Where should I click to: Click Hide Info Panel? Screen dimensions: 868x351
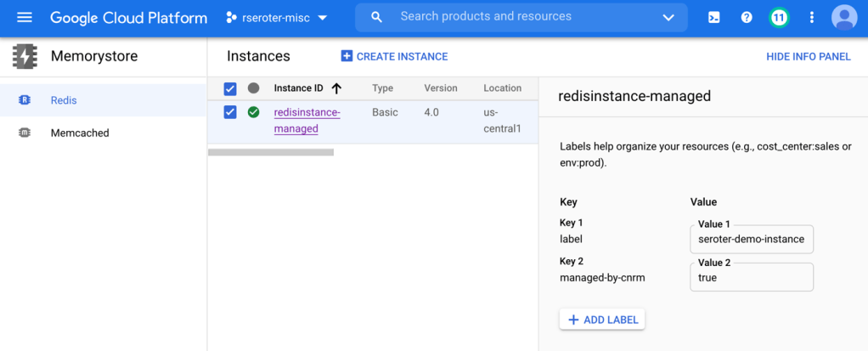pyautogui.click(x=808, y=57)
